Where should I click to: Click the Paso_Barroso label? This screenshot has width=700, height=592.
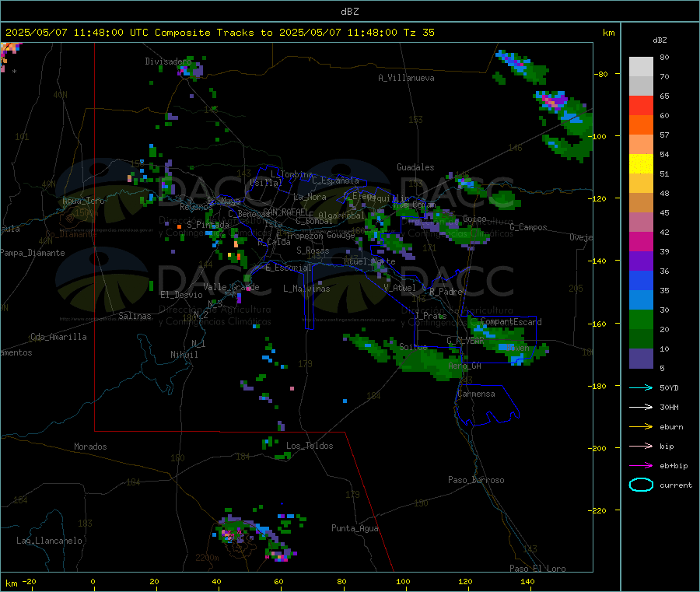tap(476, 480)
